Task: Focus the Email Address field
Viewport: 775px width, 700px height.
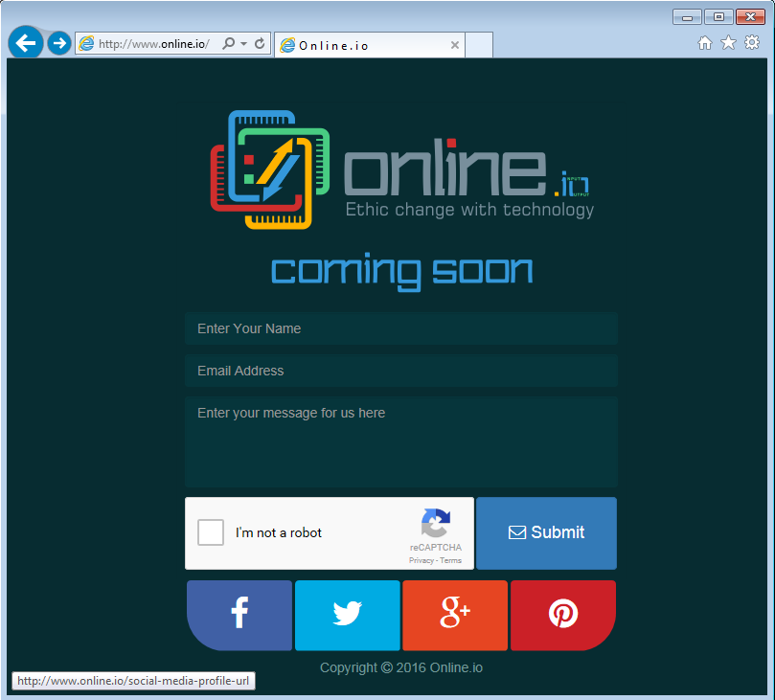Action: 400,371
